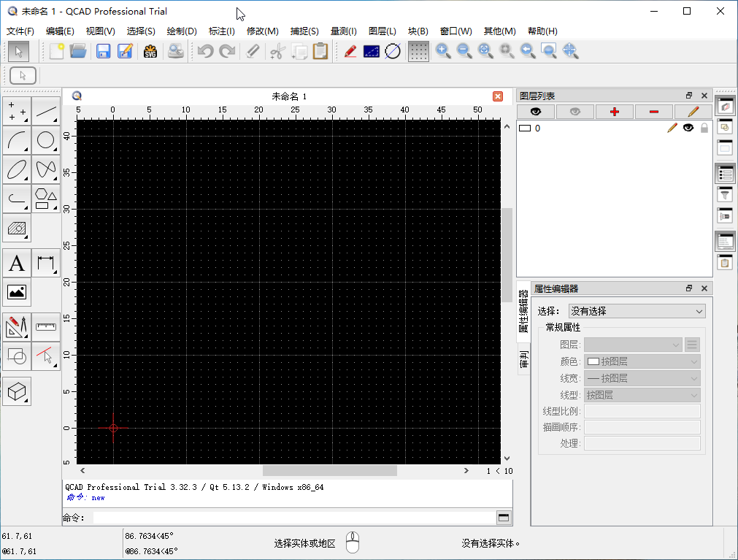Click the Zoom In magnifier icon
Image resolution: width=738 pixels, height=560 pixels.
443,51
